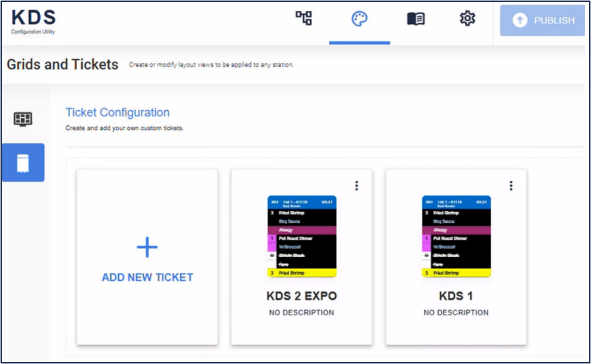Click the plus icon to add ticket
591x364 pixels.
[x=147, y=247]
